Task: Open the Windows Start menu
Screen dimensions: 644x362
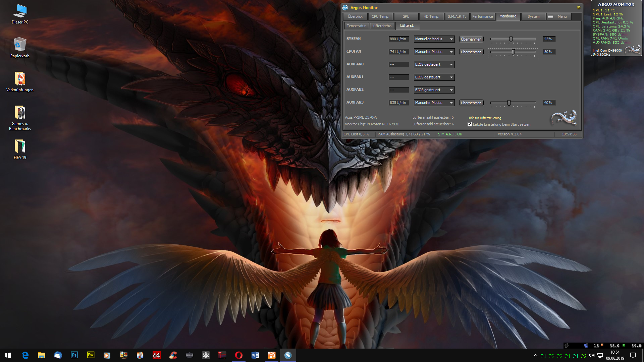Action: pos(8,355)
